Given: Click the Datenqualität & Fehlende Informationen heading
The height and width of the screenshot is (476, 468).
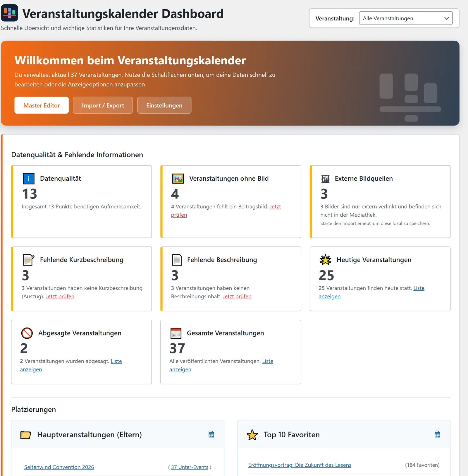Looking at the screenshot, I should [77, 155].
